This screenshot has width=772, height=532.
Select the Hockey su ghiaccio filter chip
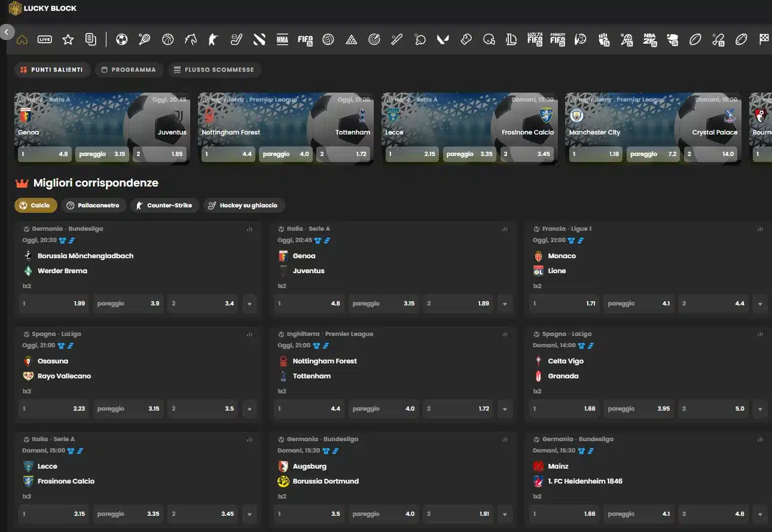pos(243,205)
